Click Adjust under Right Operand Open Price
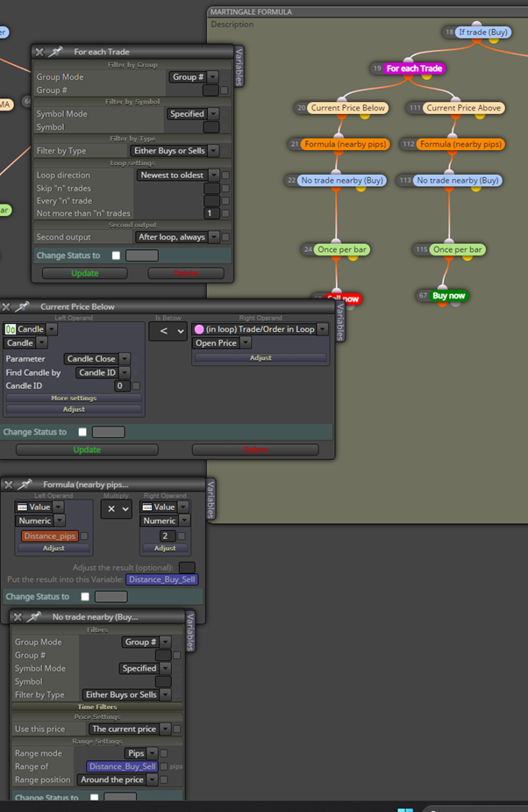The width and height of the screenshot is (528, 812). click(x=260, y=358)
